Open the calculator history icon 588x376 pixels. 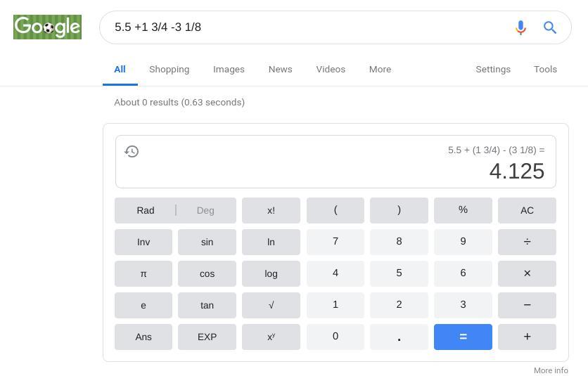point(132,151)
